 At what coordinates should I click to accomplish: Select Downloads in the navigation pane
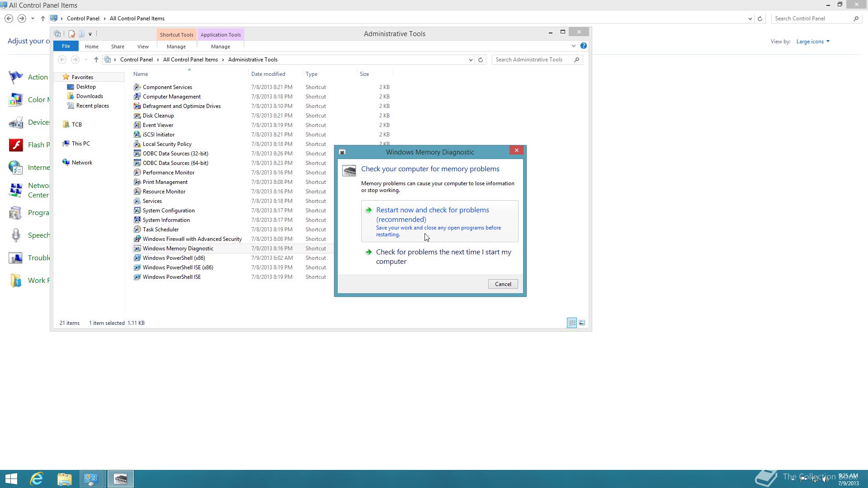click(90, 96)
